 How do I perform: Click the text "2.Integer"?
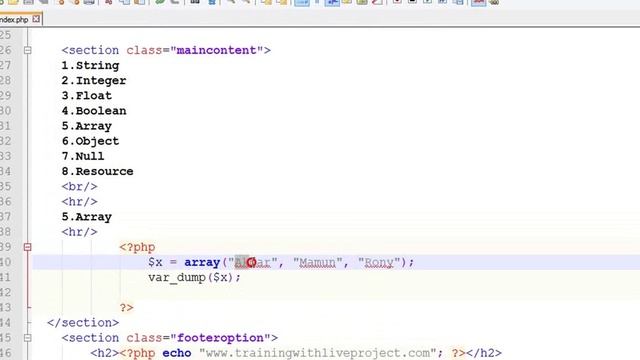tap(94, 80)
